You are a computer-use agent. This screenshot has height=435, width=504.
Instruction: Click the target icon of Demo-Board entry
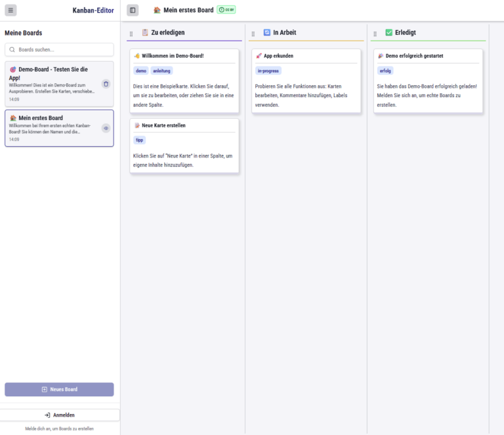13,70
